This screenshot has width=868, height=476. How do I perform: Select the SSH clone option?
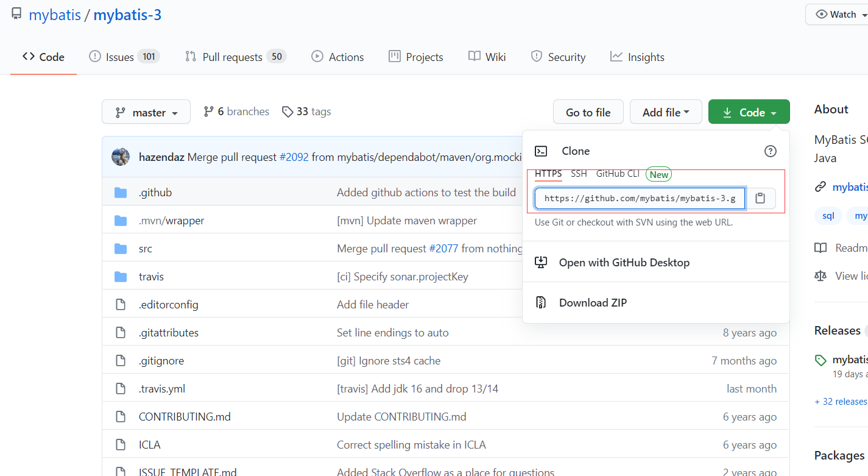pos(579,174)
